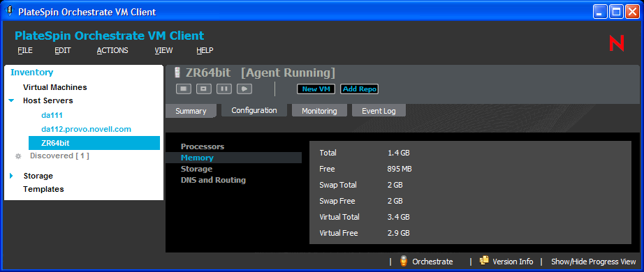
Task: Open the DNS and Routing configuration section
Action: pos(213,180)
